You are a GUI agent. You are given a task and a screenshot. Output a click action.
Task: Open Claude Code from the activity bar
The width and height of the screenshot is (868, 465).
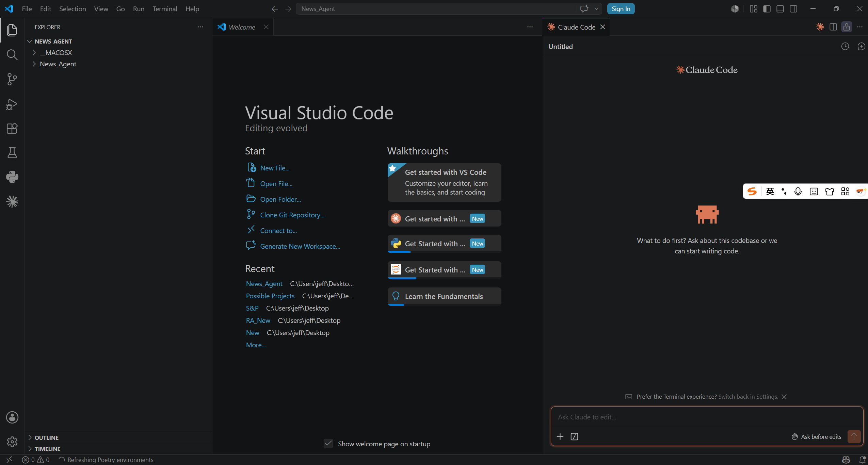pyautogui.click(x=12, y=202)
